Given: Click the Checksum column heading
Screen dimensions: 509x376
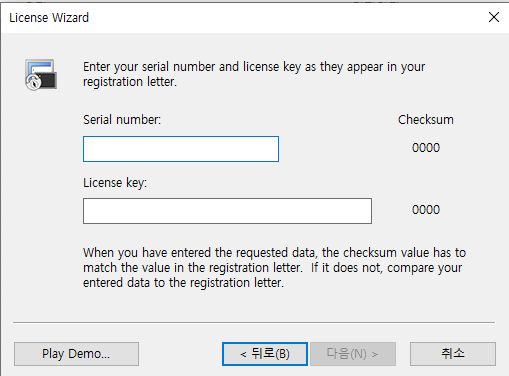Looking at the screenshot, I should [x=426, y=120].
